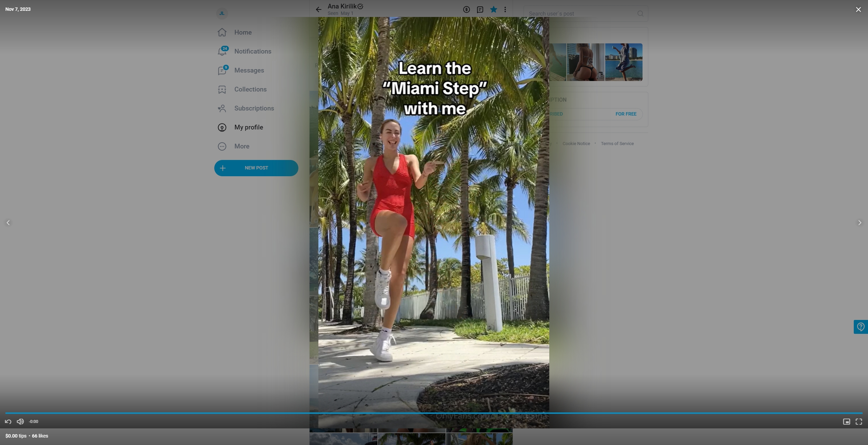Go to Subscriptions page
Screen dimensions: 868x445
(x=254, y=108)
